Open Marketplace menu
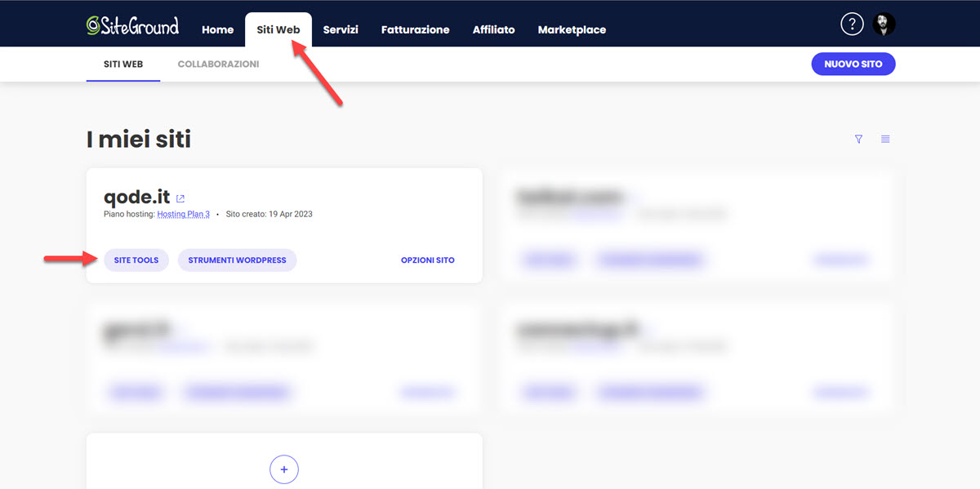 click(x=572, y=29)
